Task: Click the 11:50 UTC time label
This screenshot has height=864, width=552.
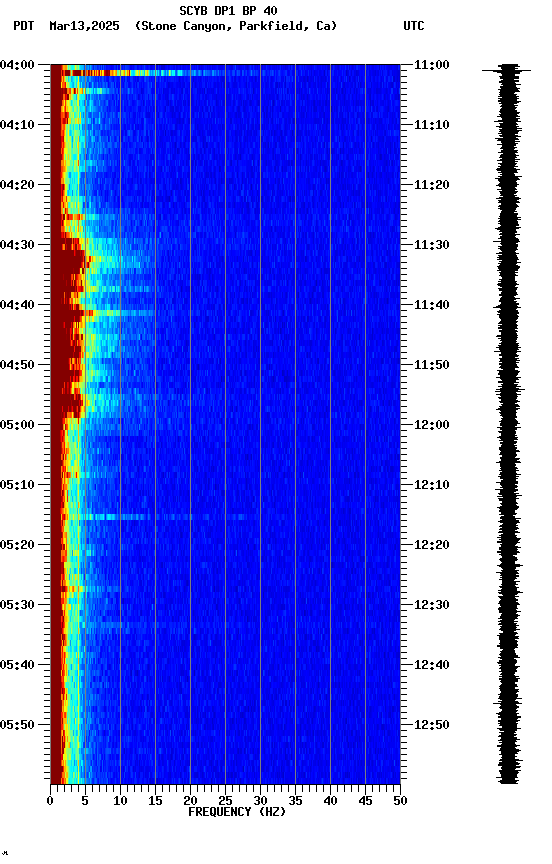Action: click(x=431, y=365)
